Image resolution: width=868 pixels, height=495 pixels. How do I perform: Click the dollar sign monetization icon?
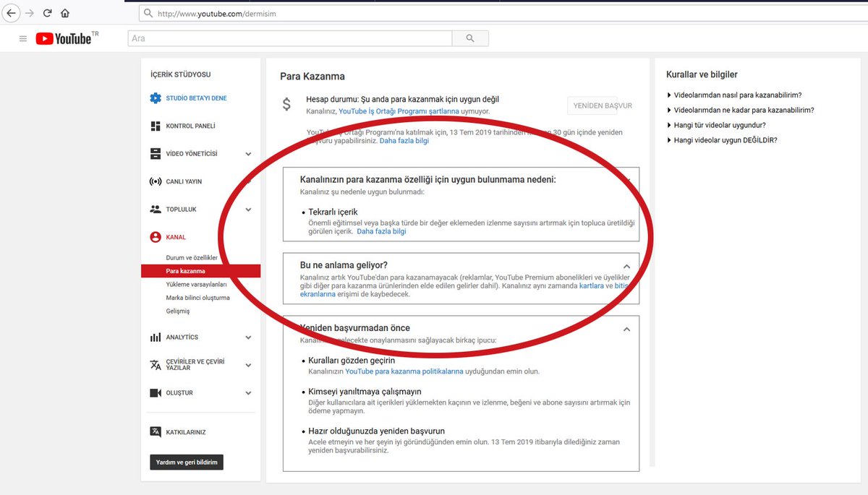point(286,104)
